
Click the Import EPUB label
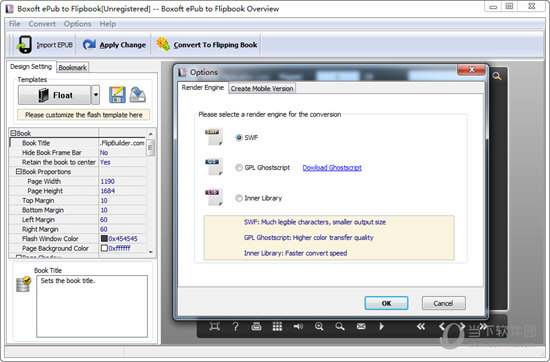point(55,45)
